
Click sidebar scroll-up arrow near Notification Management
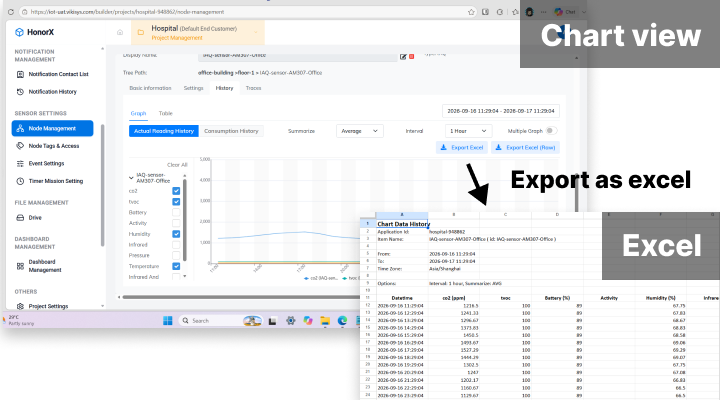(102, 49)
